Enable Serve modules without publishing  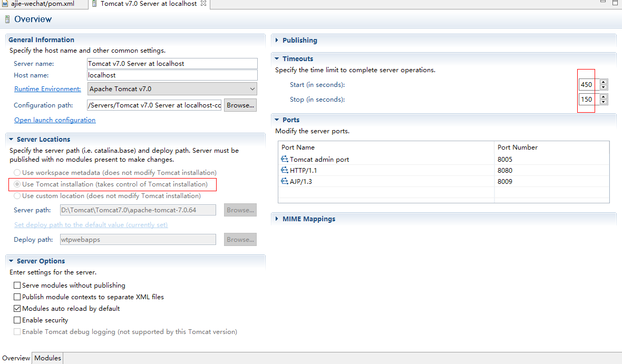pyautogui.click(x=17, y=285)
